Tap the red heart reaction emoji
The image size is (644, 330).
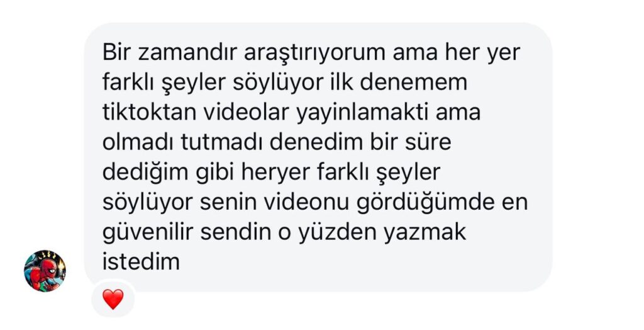coord(113,299)
